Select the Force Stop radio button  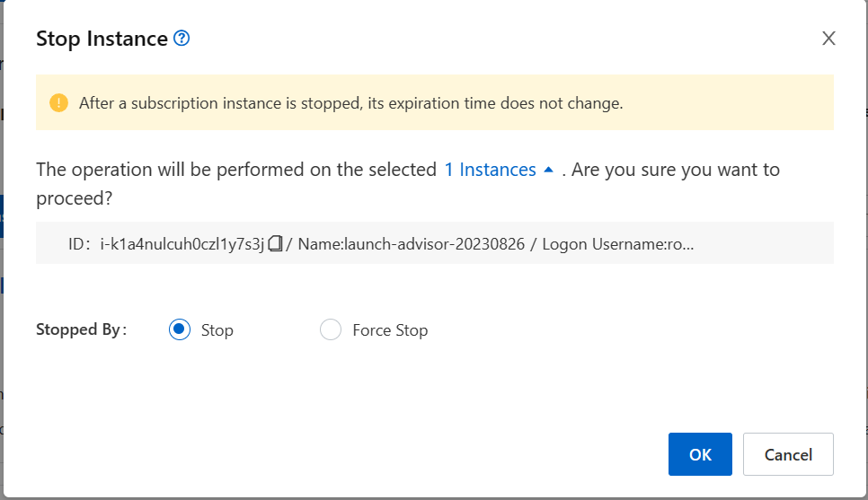click(331, 329)
